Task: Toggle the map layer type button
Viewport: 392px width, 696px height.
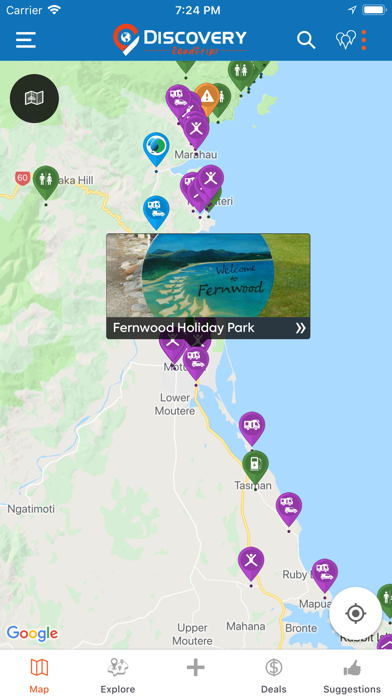Action: click(x=34, y=98)
